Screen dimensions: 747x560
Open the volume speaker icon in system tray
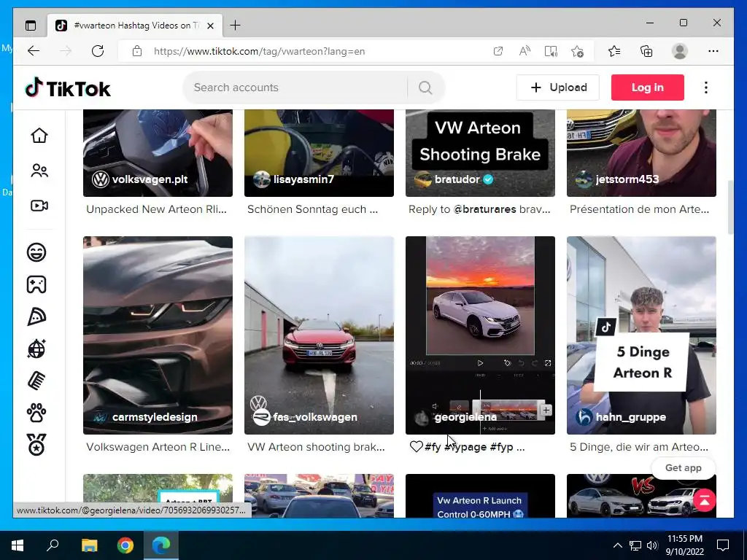(652, 545)
